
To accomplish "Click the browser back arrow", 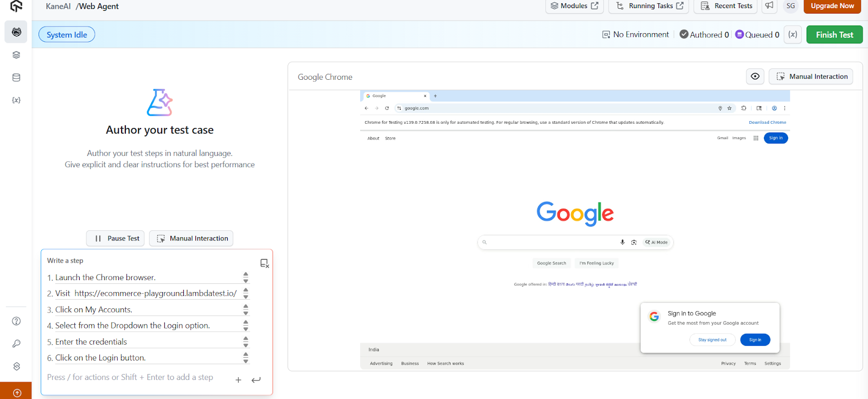I will tap(367, 108).
